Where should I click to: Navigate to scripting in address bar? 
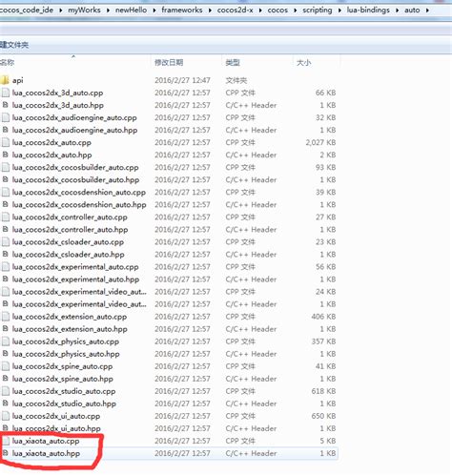click(318, 10)
